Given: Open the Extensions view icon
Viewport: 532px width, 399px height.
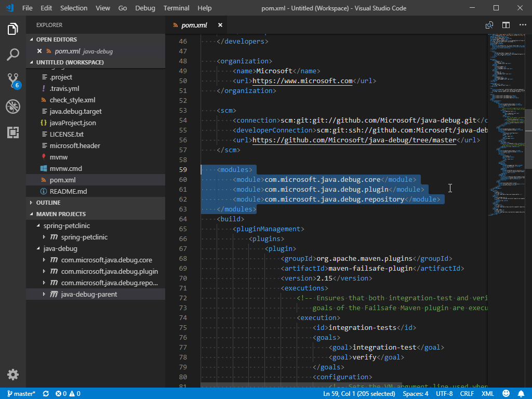Looking at the screenshot, I should pos(13,133).
